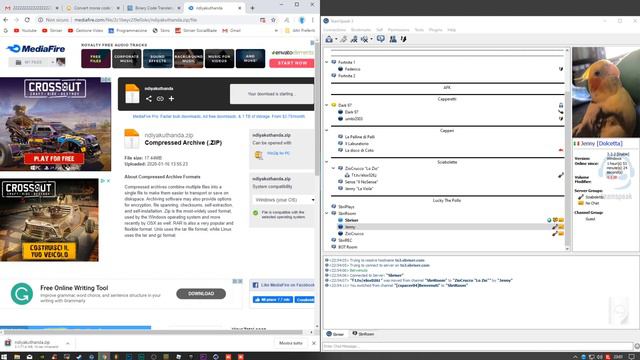640x360 pixels.
Task: Open the Help menu in TeamSpeak
Action: (451, 30)
